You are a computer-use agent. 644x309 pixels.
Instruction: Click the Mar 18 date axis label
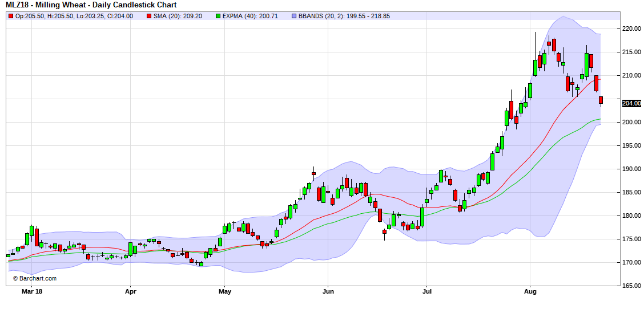click(31, 291)
